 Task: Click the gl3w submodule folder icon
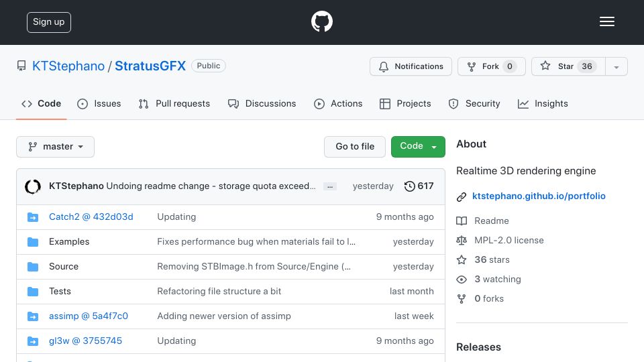[x=33, y=341]
